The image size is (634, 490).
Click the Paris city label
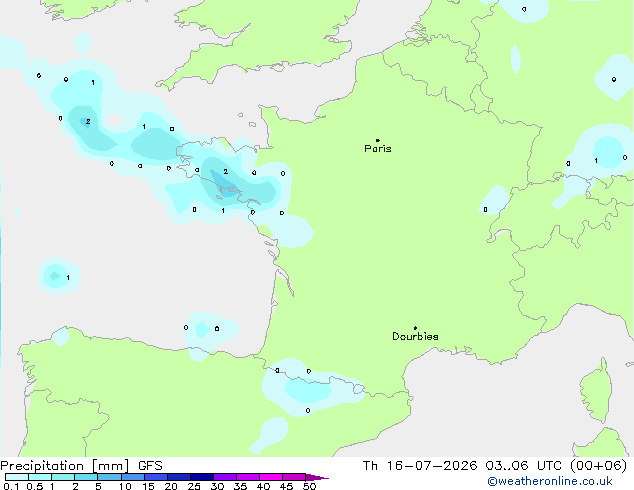378,149
